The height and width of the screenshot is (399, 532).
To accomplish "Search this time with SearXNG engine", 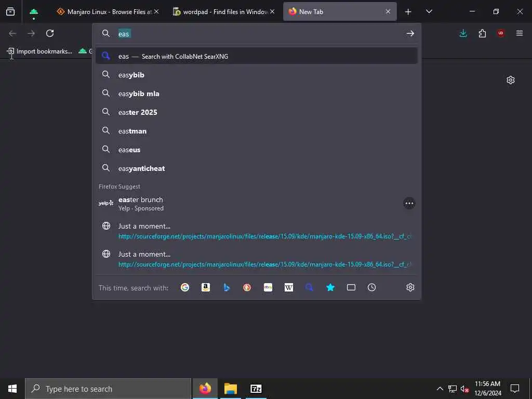I will tap(310, 287).
